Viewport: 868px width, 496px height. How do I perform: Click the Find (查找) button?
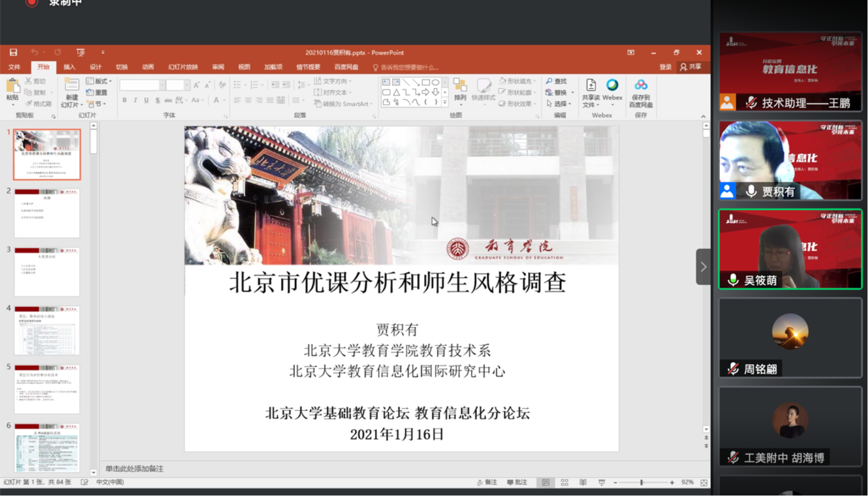556,81
